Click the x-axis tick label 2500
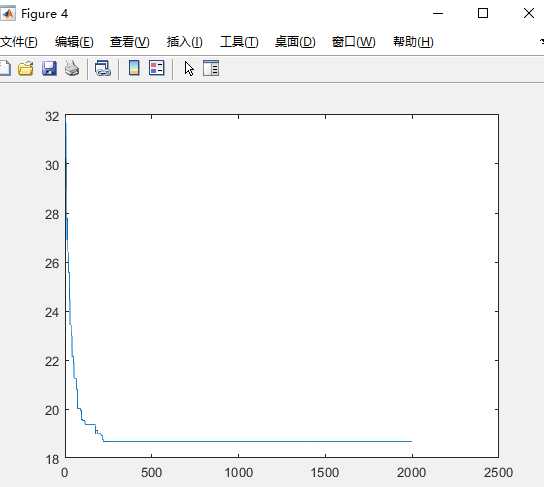This screenshot has width=544, height=487. pyautogui.click(x=498, y=473)
